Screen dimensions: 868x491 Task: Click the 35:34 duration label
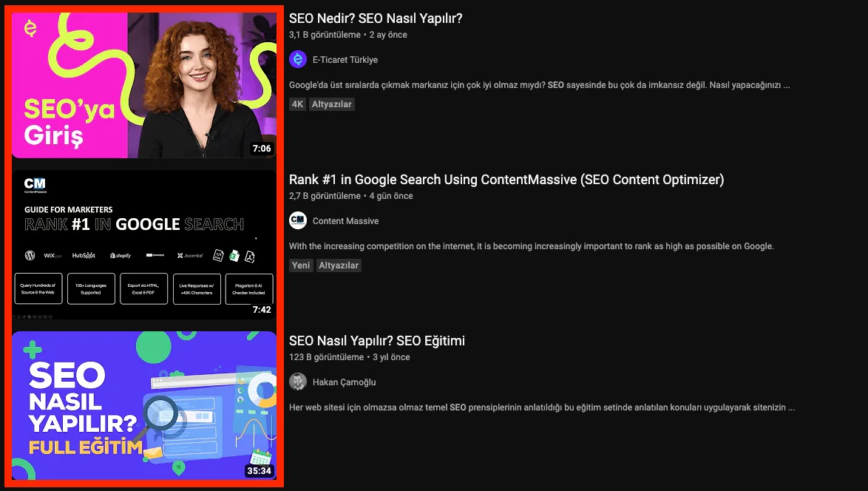pyautogui.click(x=260, y=471)
